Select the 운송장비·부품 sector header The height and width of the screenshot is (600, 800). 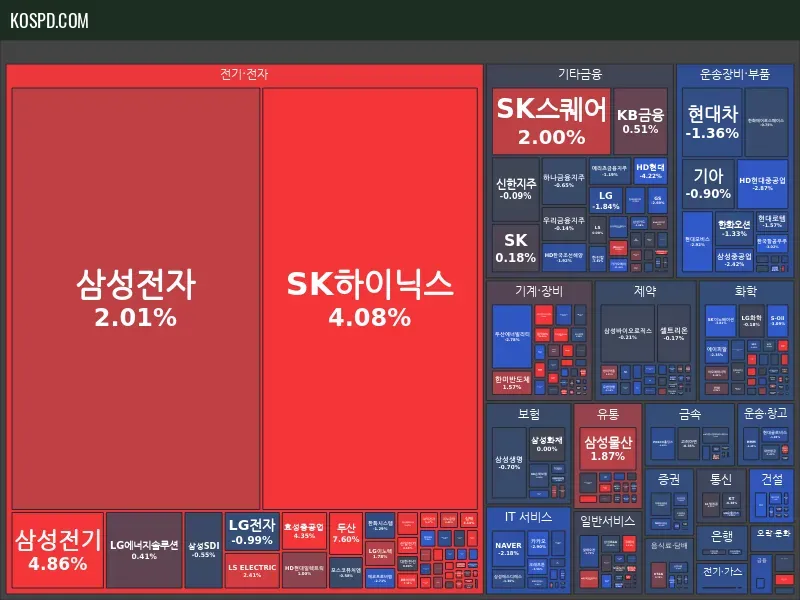coord(735,75)
